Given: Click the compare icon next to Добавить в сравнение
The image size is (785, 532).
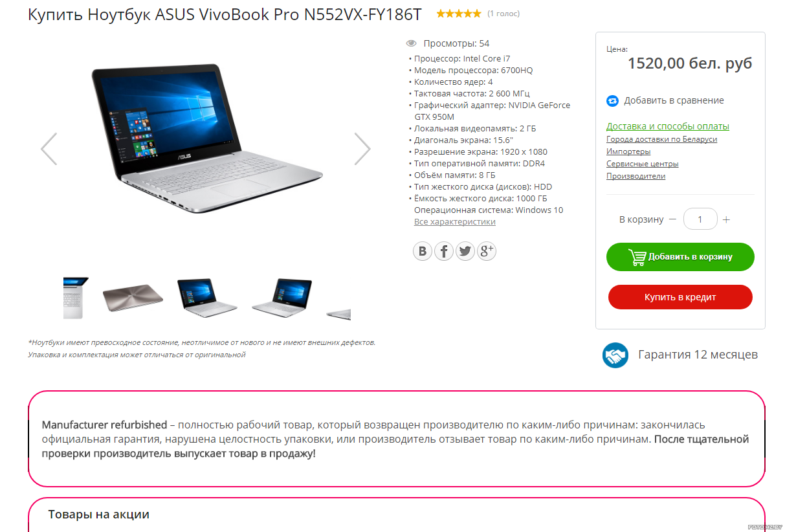Looking at the screenshot, I should click(x=613, y=101).
